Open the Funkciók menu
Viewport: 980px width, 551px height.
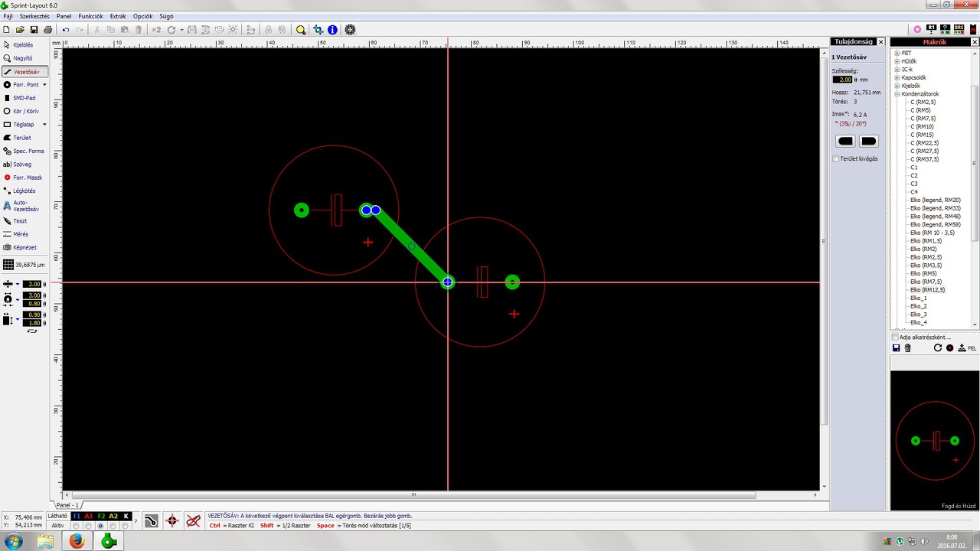point(90,16)
